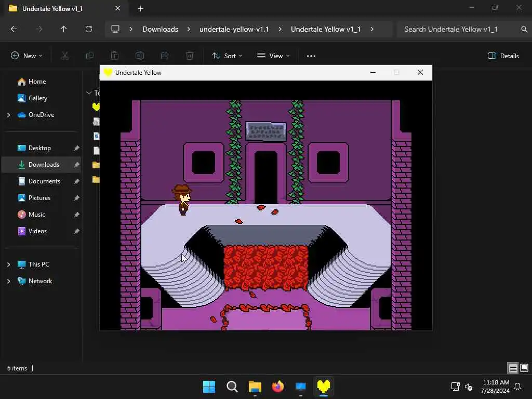Viewport: 532px width, 399px height.
Task: Click the Cut scissors icon
Action: (x=65, y=56)
